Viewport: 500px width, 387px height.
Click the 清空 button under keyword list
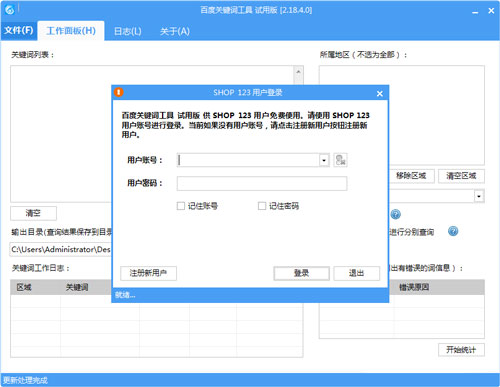pyautogui.click(x=33, y=213)
